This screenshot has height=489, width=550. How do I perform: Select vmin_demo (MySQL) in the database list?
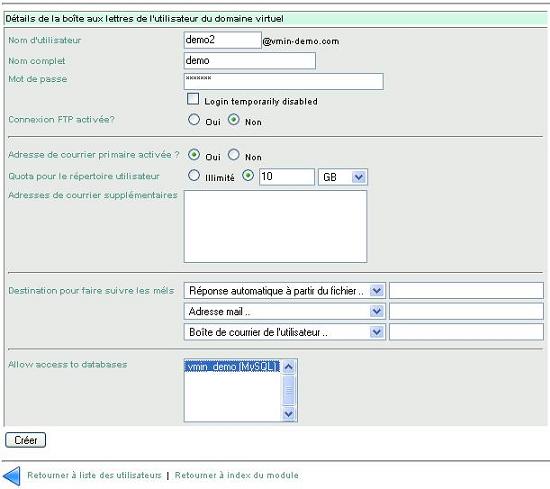click(x=232, y=367)
